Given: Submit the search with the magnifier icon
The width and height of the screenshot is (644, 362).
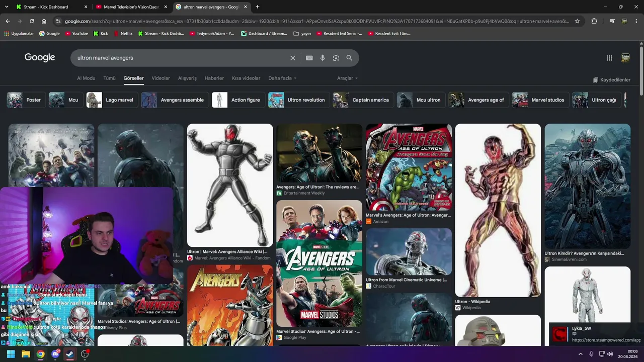Looking at the screenshot, I should 349,58.
